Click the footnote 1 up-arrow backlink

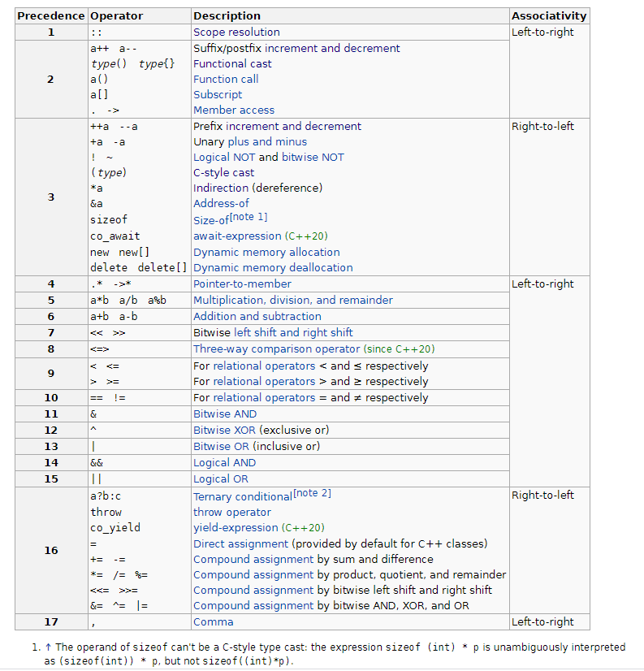pyautogui.click(x=47, y=647)
